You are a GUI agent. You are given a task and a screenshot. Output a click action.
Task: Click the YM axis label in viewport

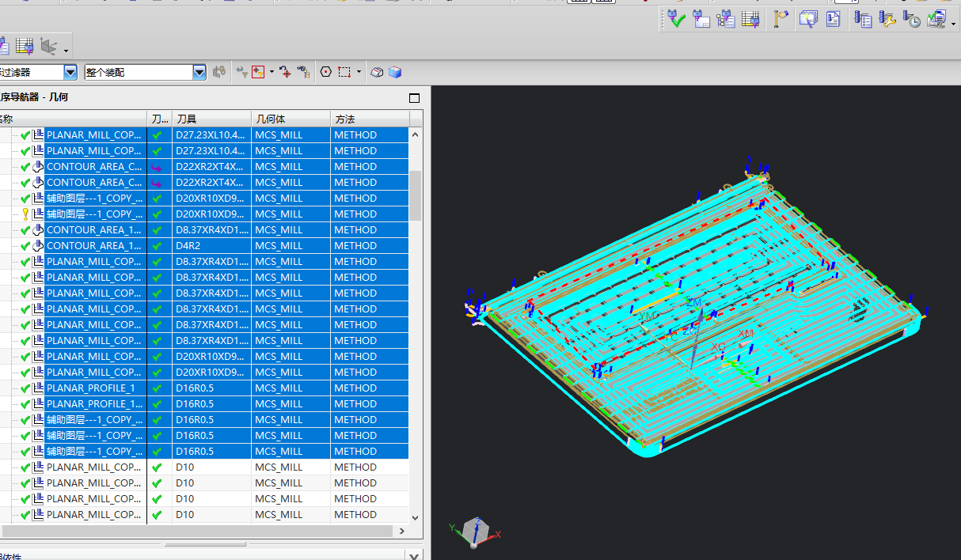pyautogui.click(x=648, y=316)
